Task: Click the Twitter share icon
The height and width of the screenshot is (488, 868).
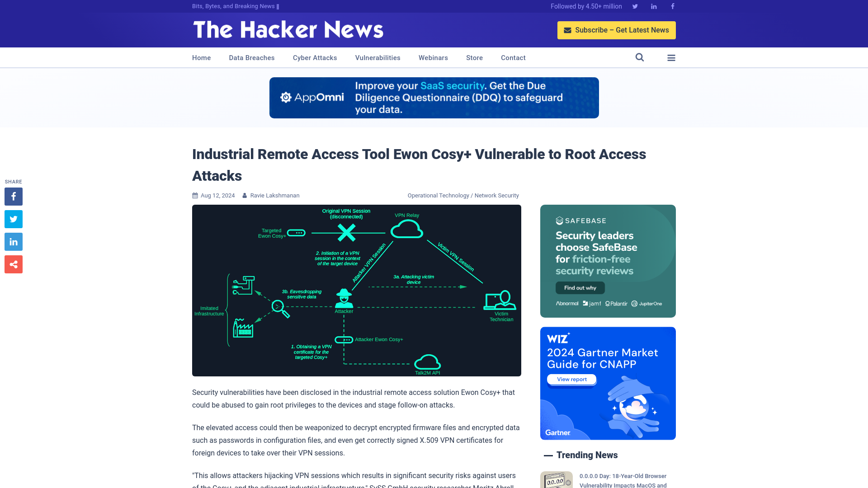Action: (x=13, y=219)
